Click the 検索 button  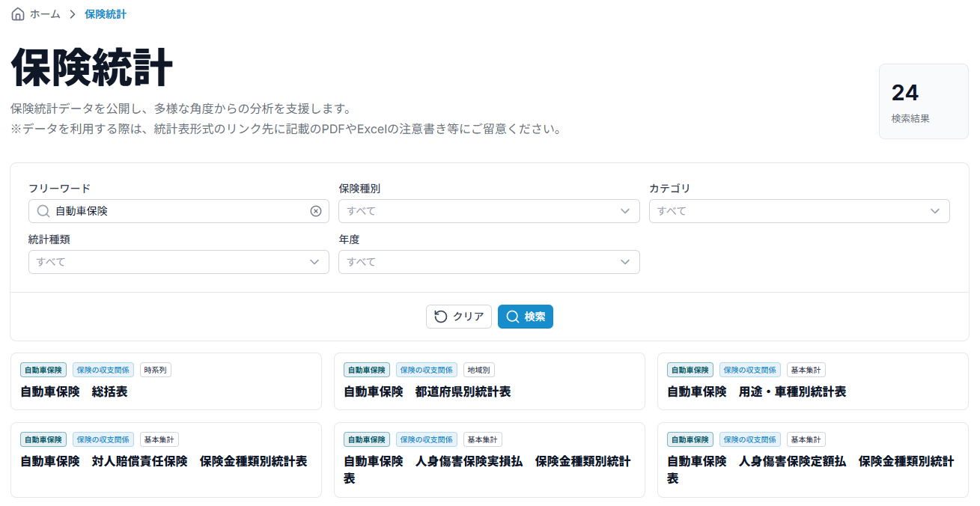[526, 317]
